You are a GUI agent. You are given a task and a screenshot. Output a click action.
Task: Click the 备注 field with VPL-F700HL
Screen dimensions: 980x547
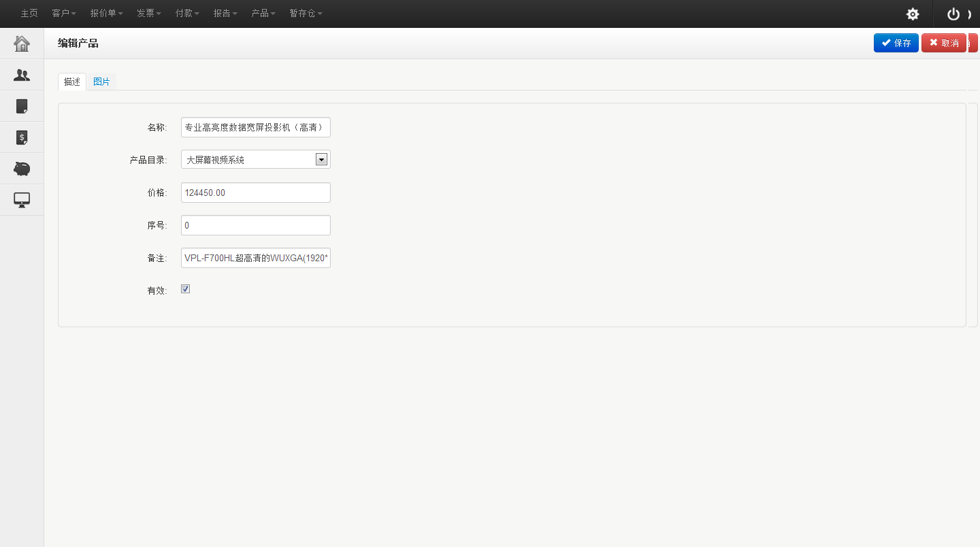click(x=256, y=258)
